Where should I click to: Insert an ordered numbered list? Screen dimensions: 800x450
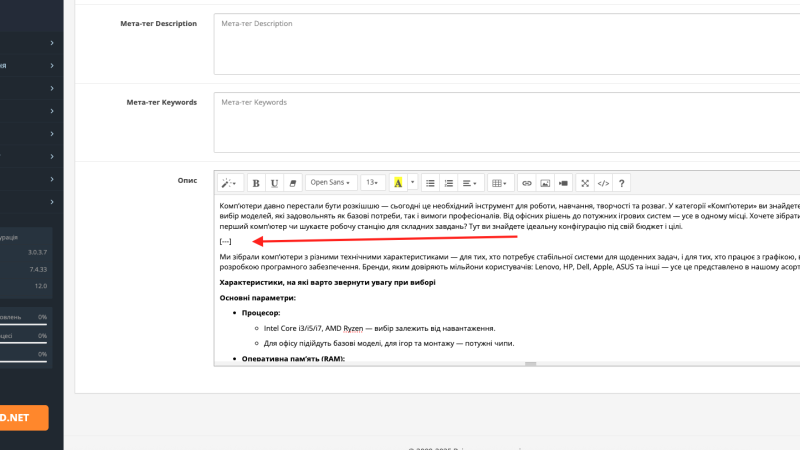click(x=449, y=183)
